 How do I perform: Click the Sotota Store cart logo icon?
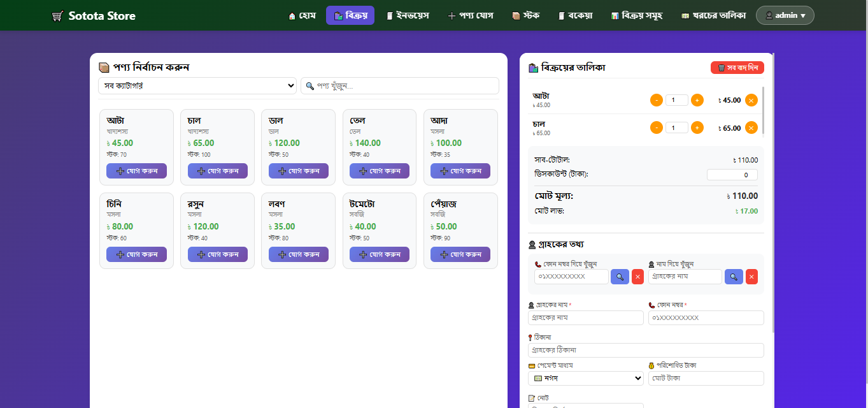[x=58, y=16]
